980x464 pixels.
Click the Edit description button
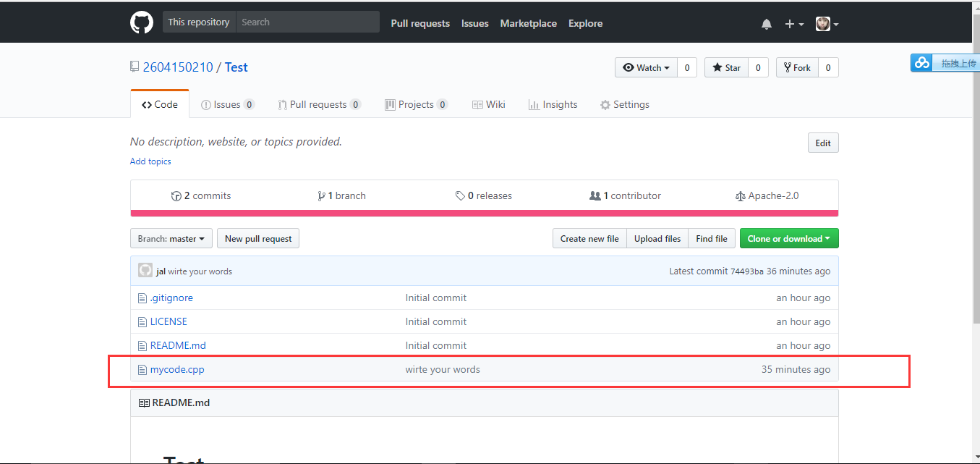pyautogui.click(x=823, y=143)
